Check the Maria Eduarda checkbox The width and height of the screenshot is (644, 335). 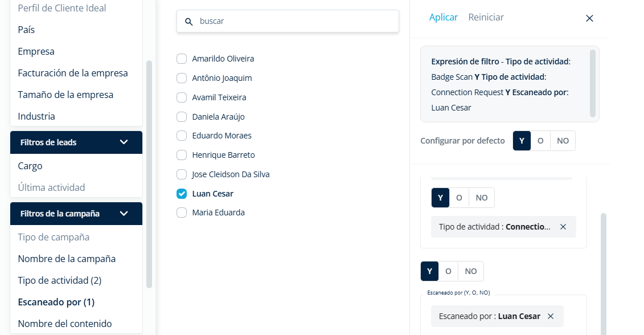tap(182, 213)
